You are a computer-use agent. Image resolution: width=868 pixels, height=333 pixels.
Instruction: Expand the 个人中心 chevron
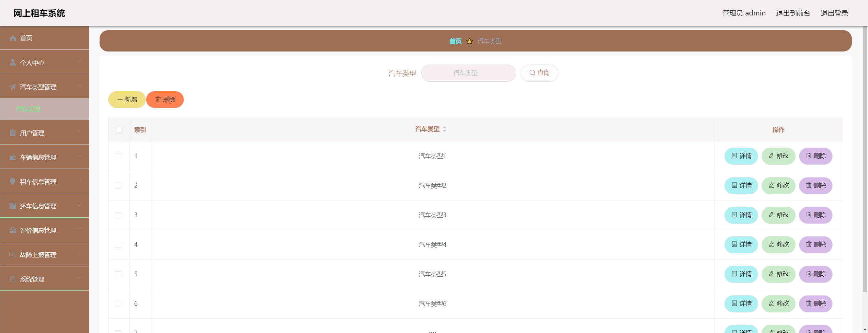(79, 61)
